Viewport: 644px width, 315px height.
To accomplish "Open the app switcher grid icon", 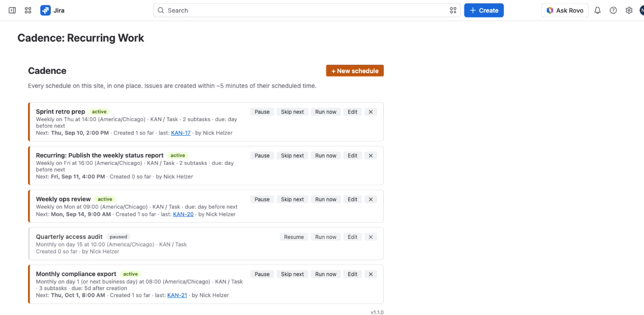I will tap(28, 10).
